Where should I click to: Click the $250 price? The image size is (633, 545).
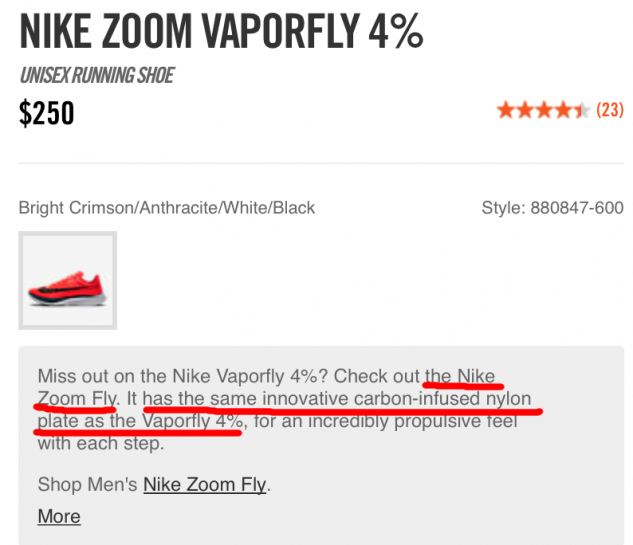tap(47, 114)
